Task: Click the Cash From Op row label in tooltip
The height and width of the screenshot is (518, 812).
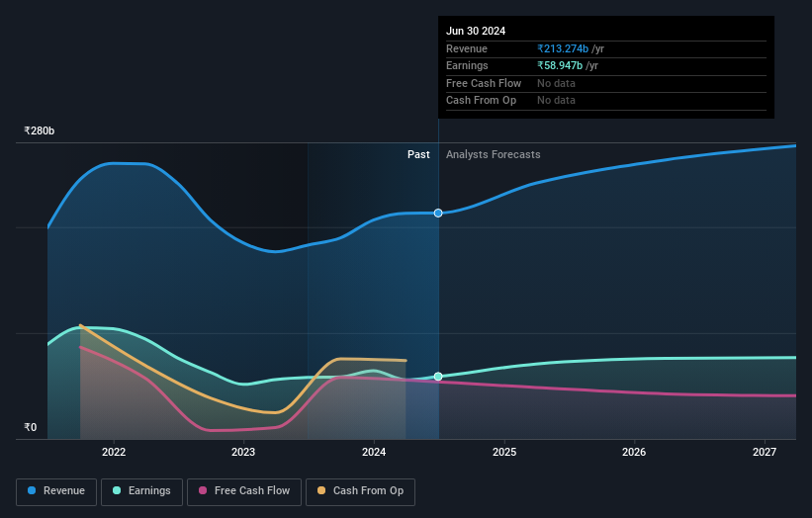Action: (x=481, y=101)
